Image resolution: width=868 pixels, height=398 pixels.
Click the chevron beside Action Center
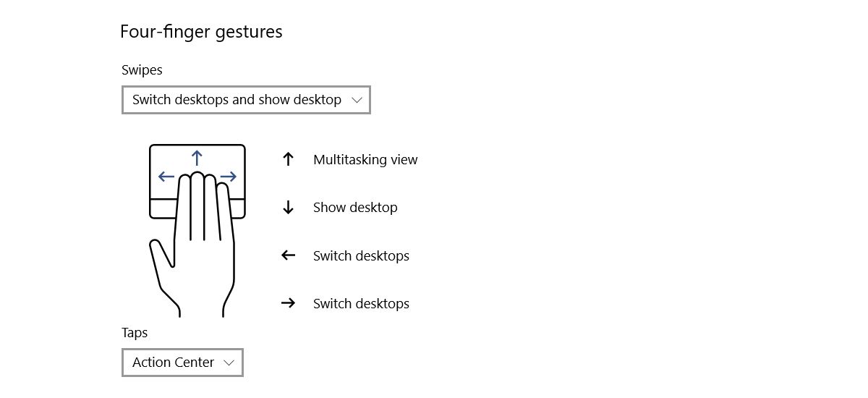pos(229,363)
